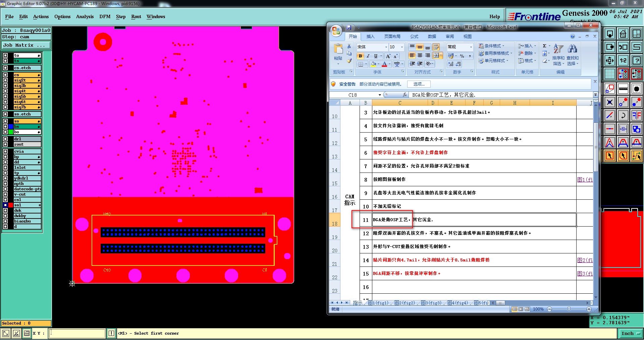Open the Rout menu in Genesis
Viewport: 644px width, 340px height.
(136, 16)
